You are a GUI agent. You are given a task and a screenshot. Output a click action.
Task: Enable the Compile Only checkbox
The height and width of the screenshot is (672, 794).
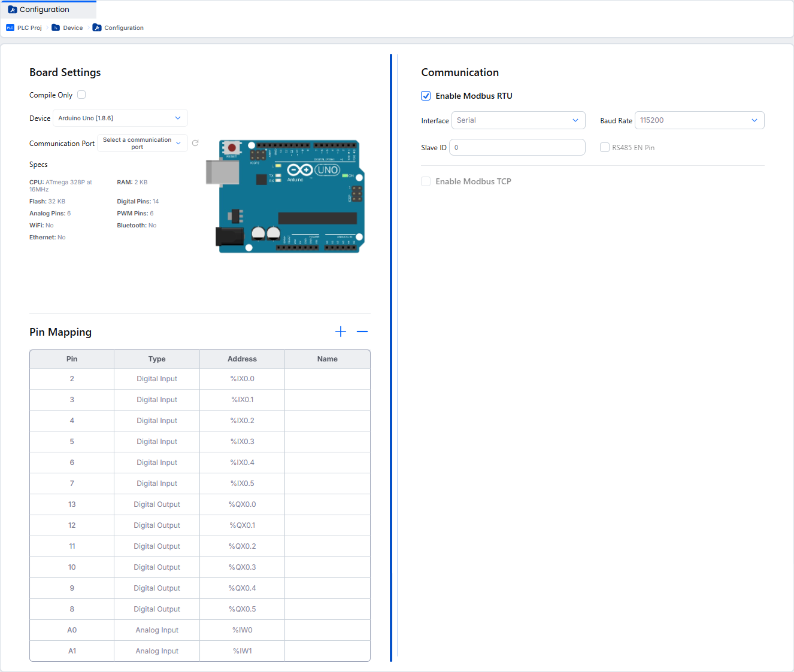point(81,95)
